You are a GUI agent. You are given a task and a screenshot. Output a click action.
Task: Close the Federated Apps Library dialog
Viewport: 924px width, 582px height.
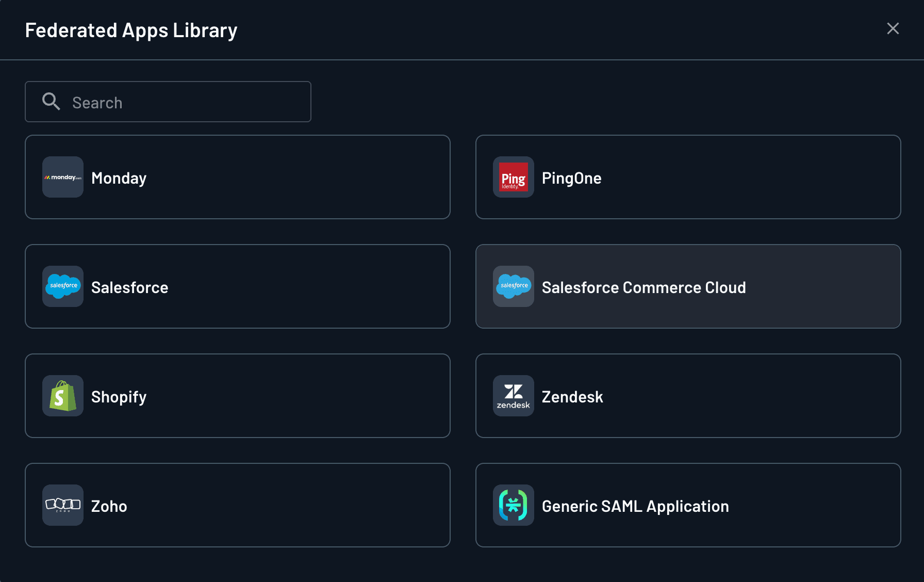893,29
